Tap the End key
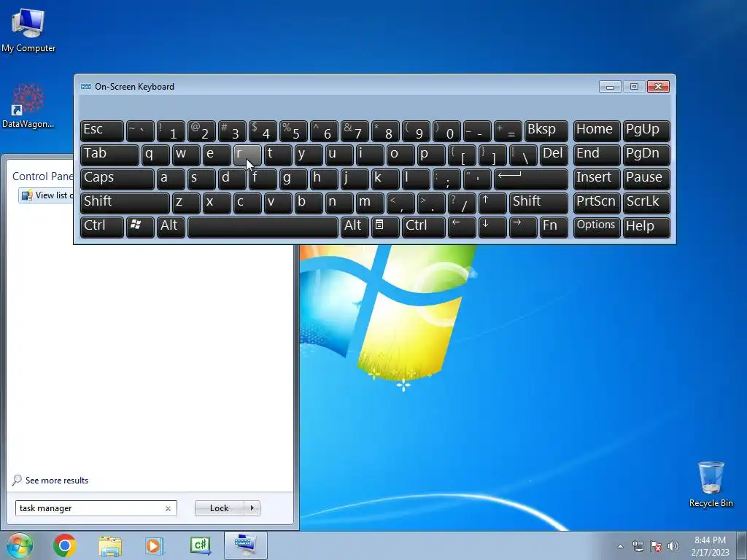 point(597,155)
